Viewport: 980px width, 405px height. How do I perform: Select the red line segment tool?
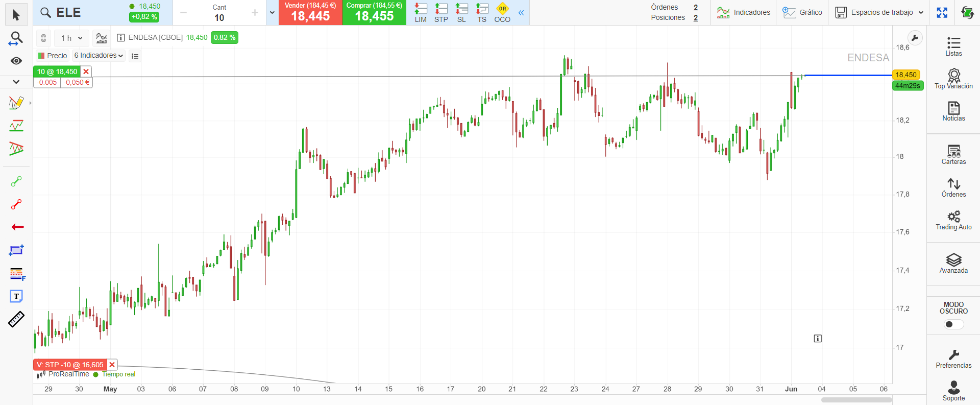16,204
